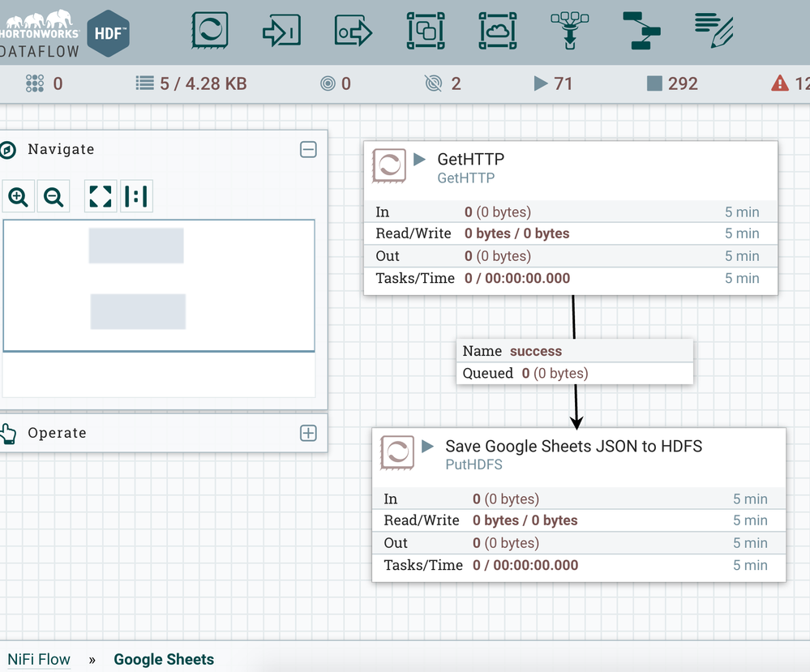Zoom out using the Navigate panel
The image size is (810, 672).
point(54,196)
